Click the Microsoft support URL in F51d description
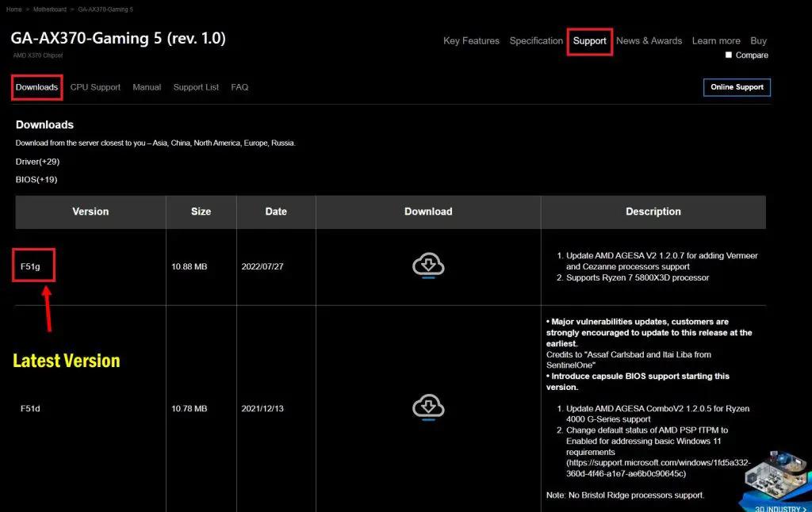 pos(657,468)
